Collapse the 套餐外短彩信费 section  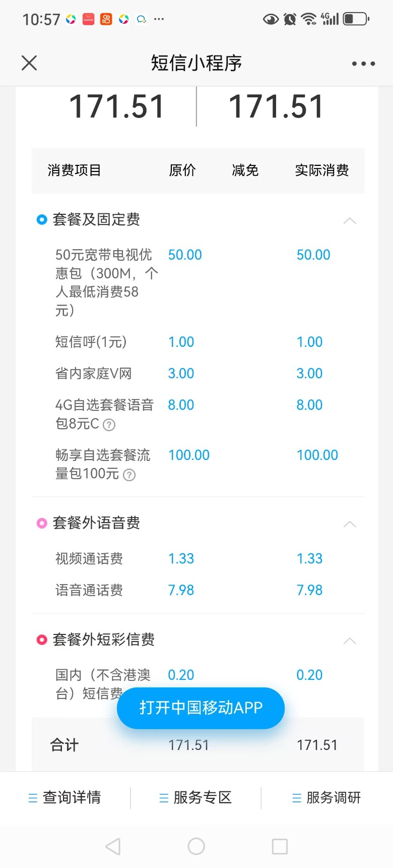click(x=350, y=641)
